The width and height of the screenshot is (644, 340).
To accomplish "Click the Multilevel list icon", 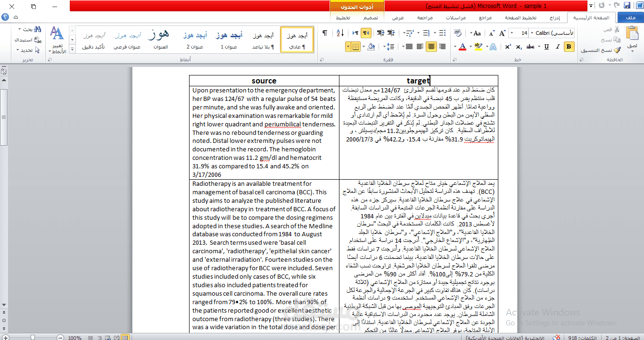I will (x=410, y=33).
